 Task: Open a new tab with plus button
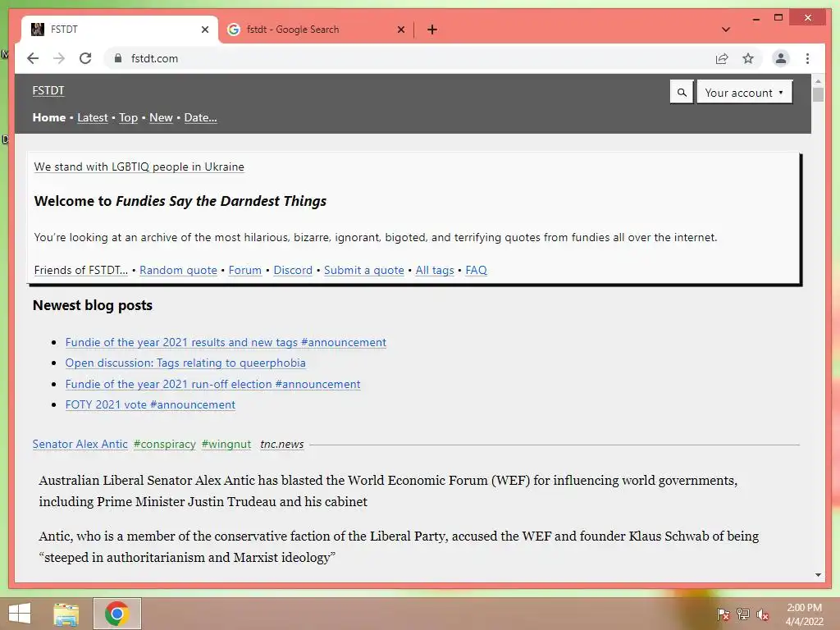click(x=432, y=30)
